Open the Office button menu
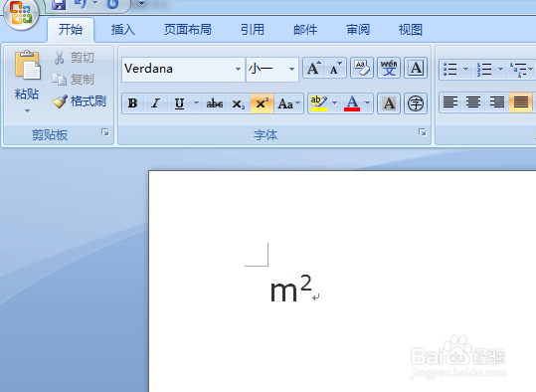The image size is (536, 392). 21,13
